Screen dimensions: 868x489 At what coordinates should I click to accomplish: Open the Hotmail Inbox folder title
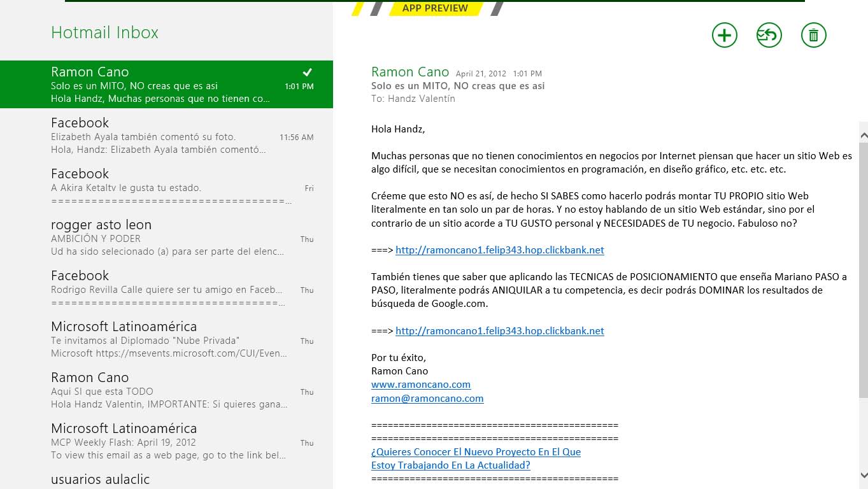(x=104, y=32)
